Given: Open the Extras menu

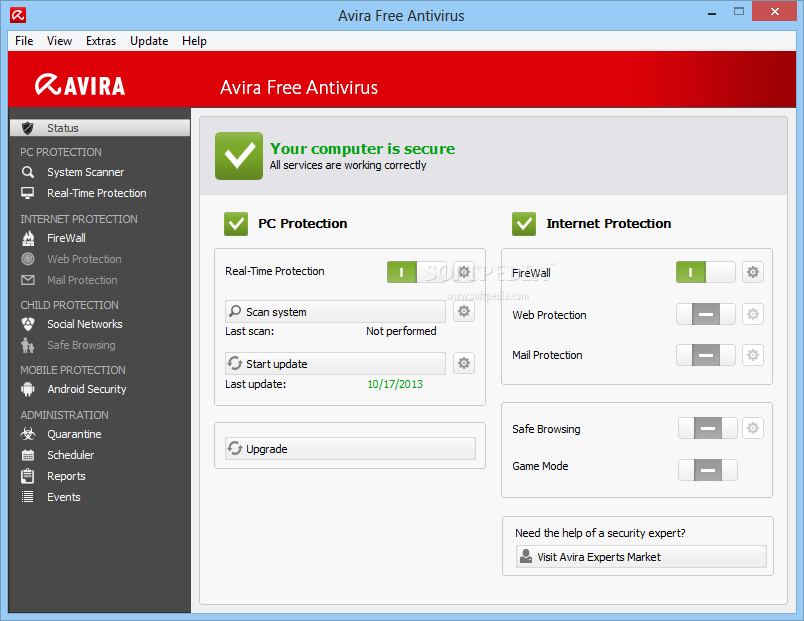Looking at the screenshot, I should [x=101, y=41].
